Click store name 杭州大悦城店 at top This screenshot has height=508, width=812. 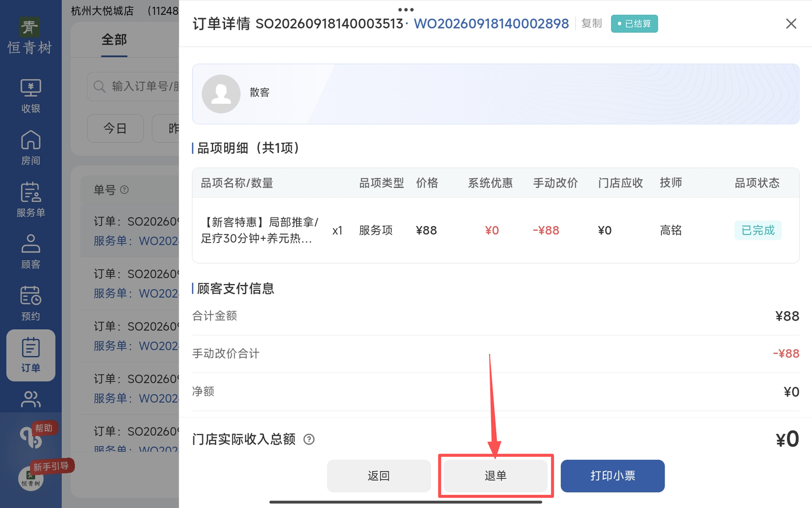(103, 11)
